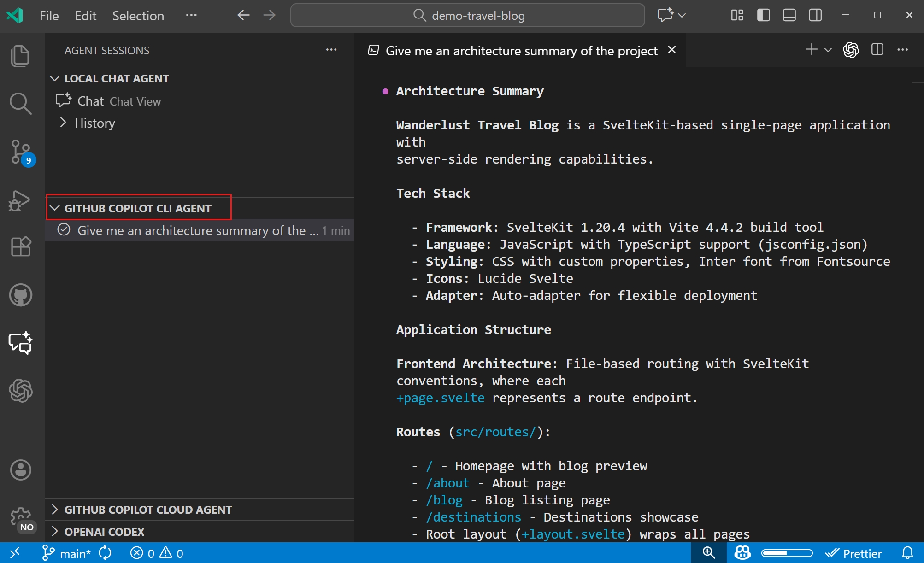Open the Run and Debug panel

(20, 201)
